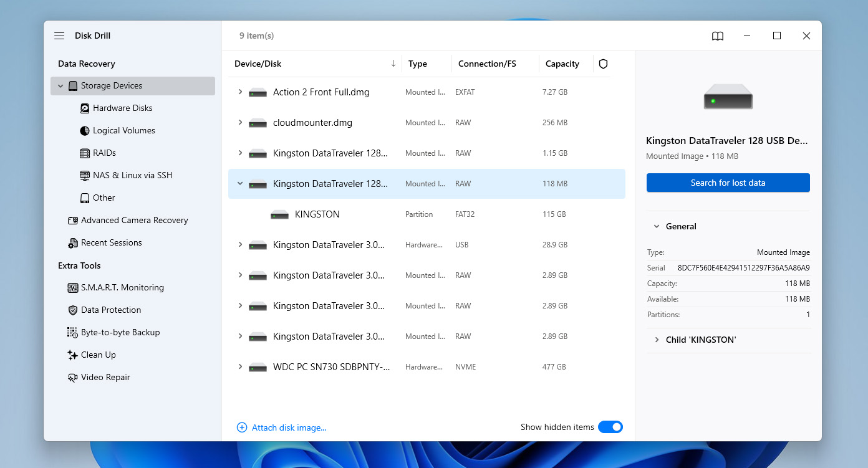
Task: Select NAS & Linux via SSH
Action: point(132,175)
